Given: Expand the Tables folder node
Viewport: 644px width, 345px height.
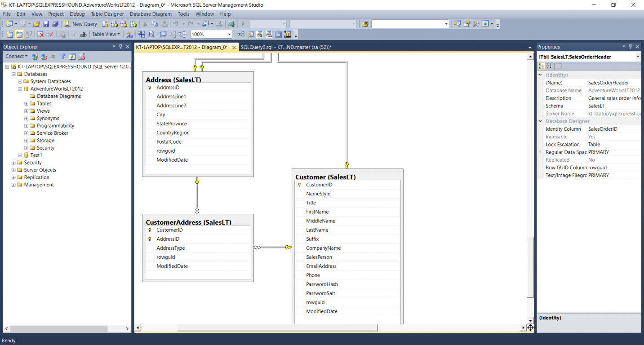Looking at the screenshot, I should (26, 104).
